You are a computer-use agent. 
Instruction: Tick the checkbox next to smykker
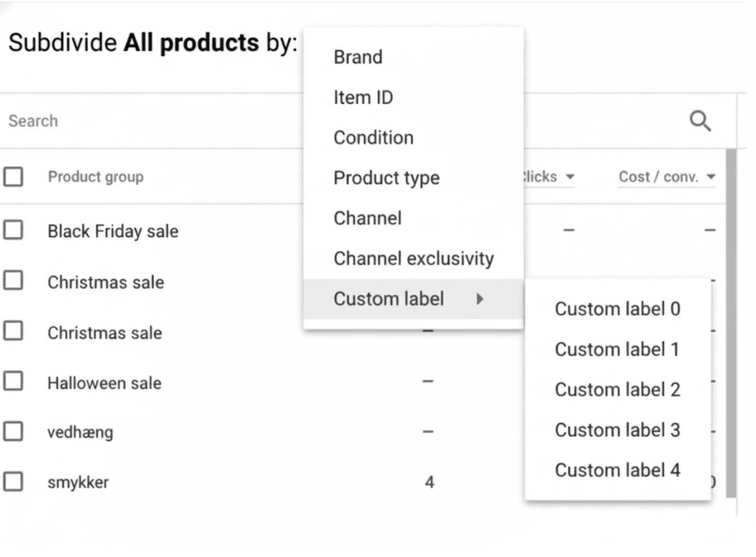pyautogui.click(x=14, y=481)
